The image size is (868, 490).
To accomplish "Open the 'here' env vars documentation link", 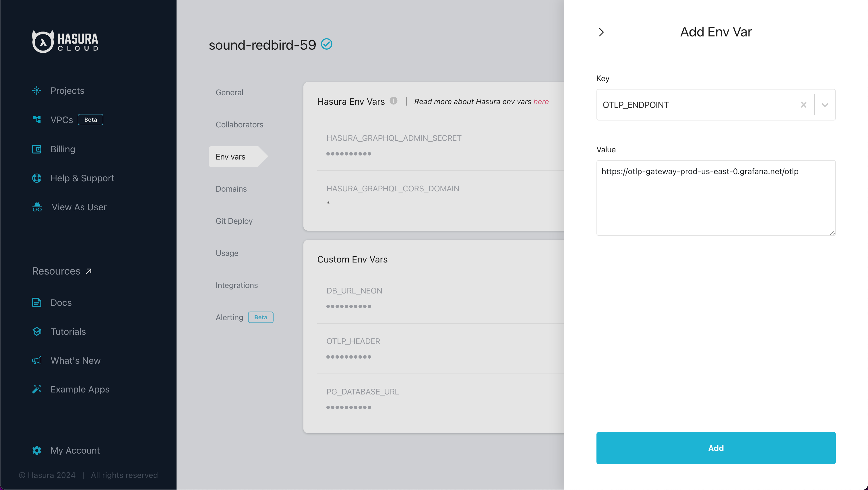I will pos(541,101).
